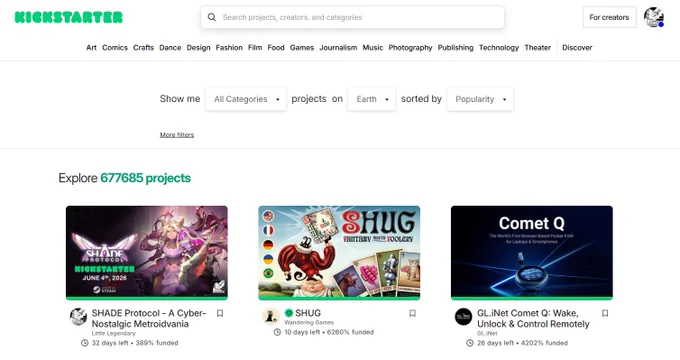This screenshot has width=680, height=360.
Task: Click clock icon beside 26 days left
Action: [x=470, y=343]
